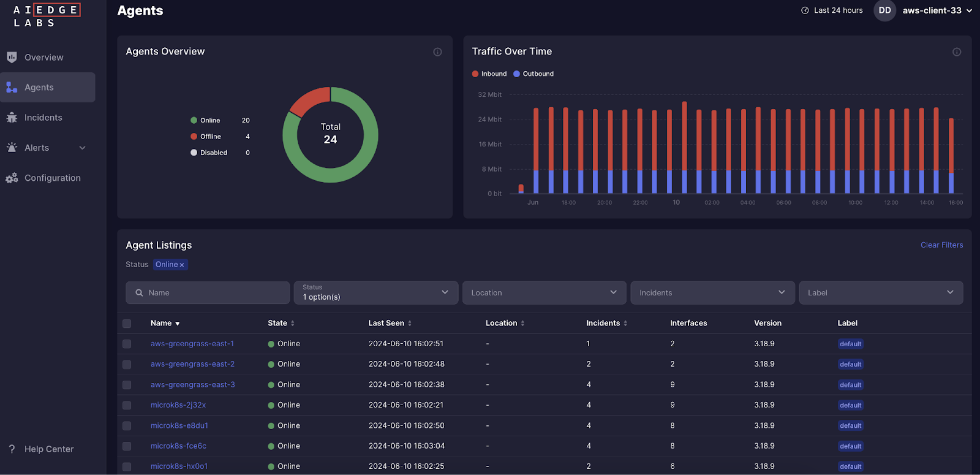Viewport: 980px width, 475px height.
Task: Toggle the select-all agents checkbox
Action: 127,324
